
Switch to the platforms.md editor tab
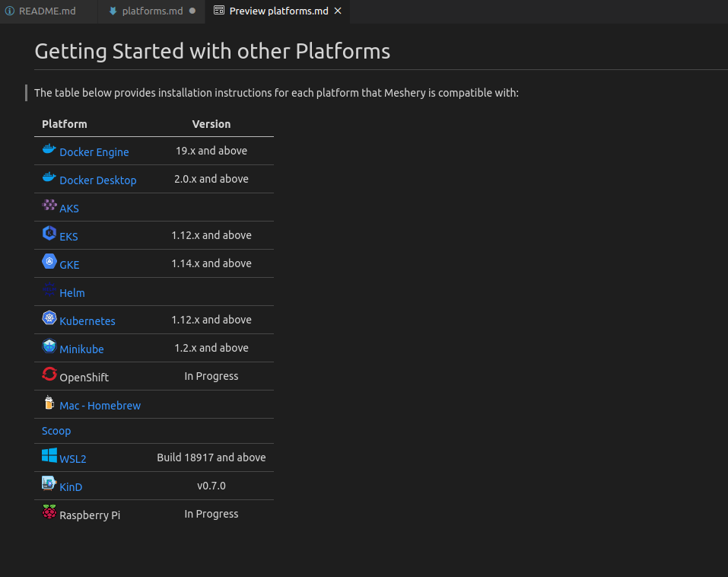coord(152,11)
